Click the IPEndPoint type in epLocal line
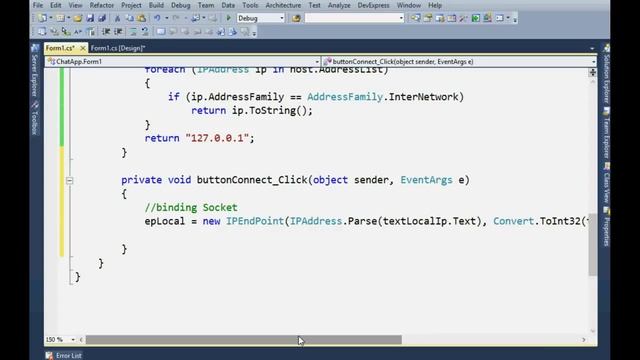 click(x=255, y=221)
